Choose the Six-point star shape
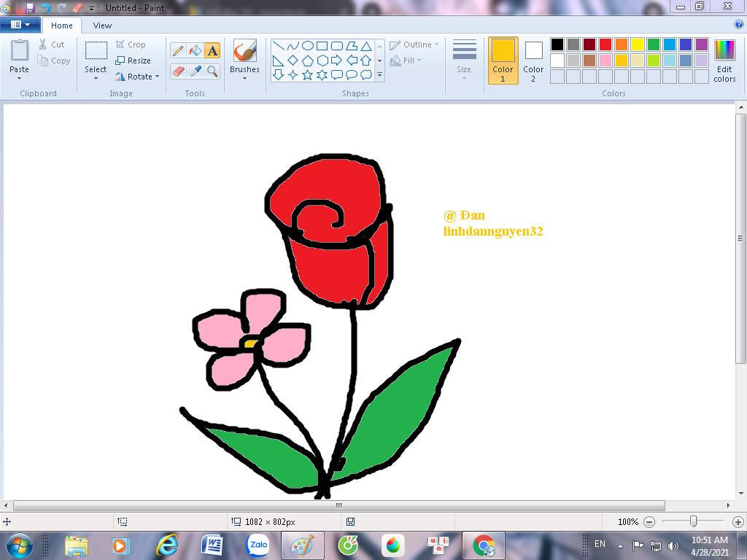Viewport: 747px width, 560px height. pyautogui.click(x=322, y=75)
